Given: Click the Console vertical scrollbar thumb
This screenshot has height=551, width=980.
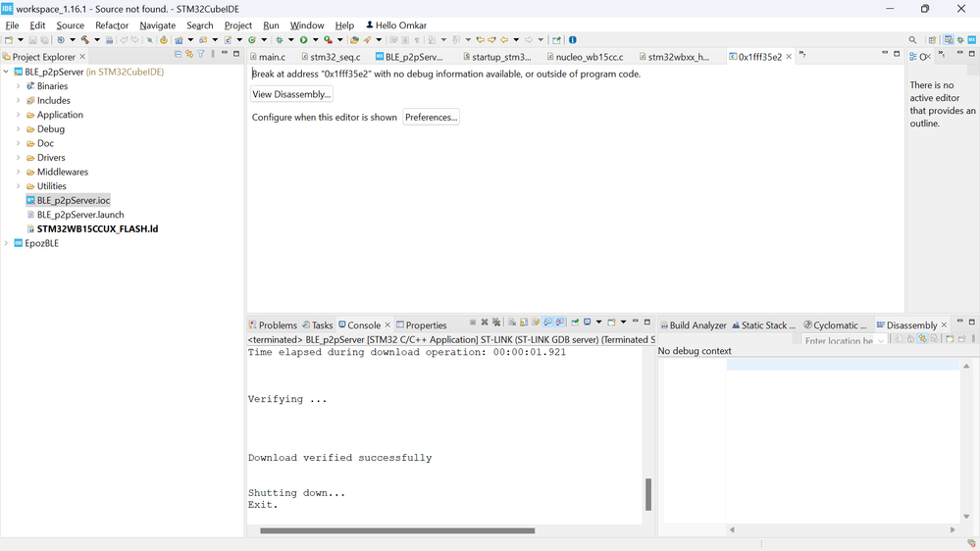Looking at the screenshot, I should [x=648, y=494].
